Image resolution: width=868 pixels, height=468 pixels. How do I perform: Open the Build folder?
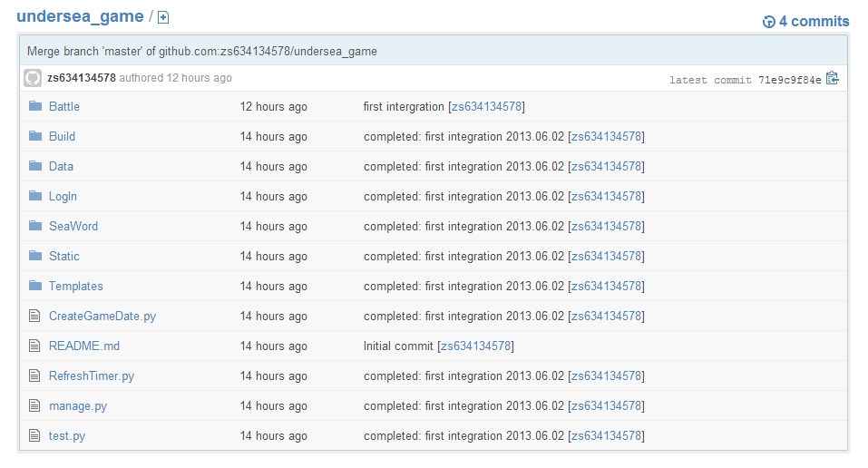point(62,136)
